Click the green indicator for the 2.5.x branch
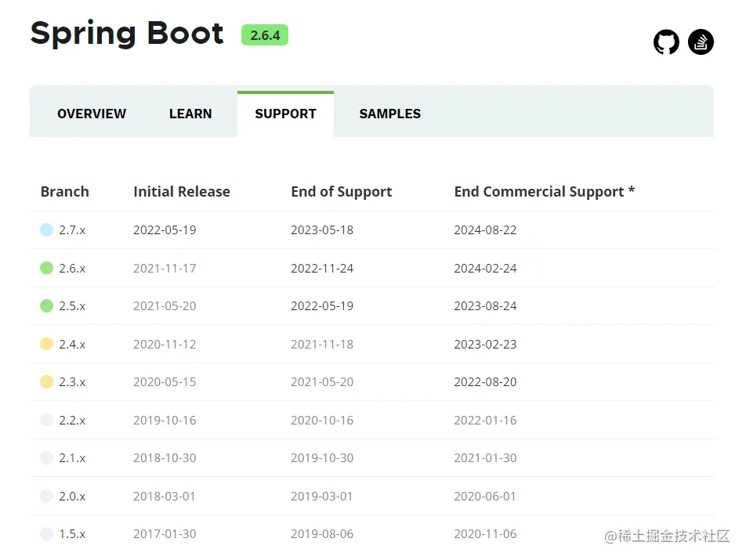This screenshot has height=560, width=746. click(x=46, y=305)
